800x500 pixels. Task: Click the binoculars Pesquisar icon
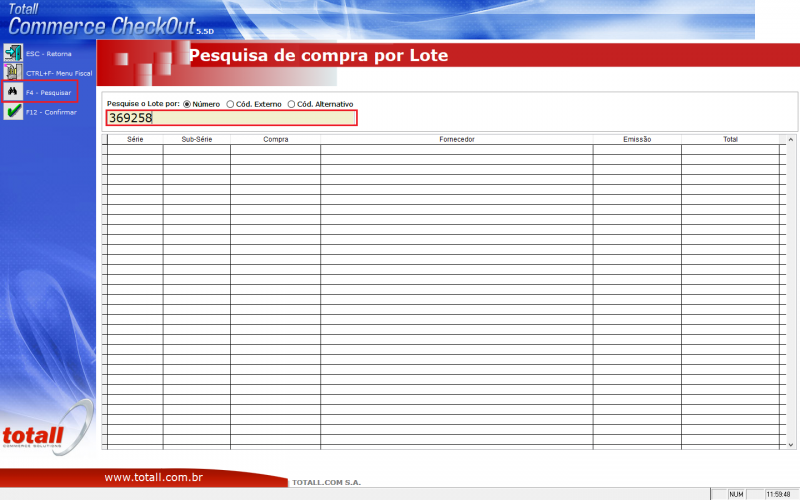pyautogui.click(x=13, y=92)
